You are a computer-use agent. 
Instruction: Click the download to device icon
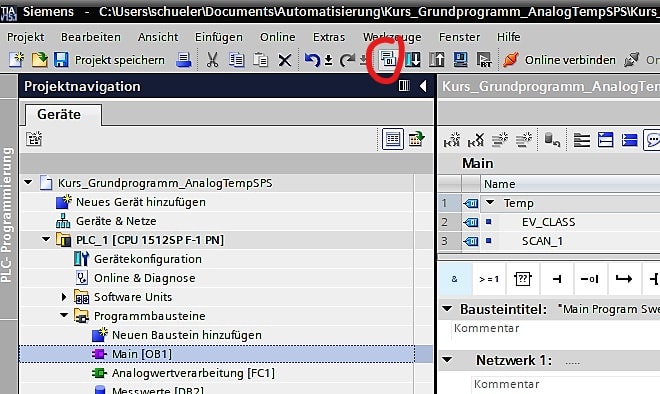[412, 60]
